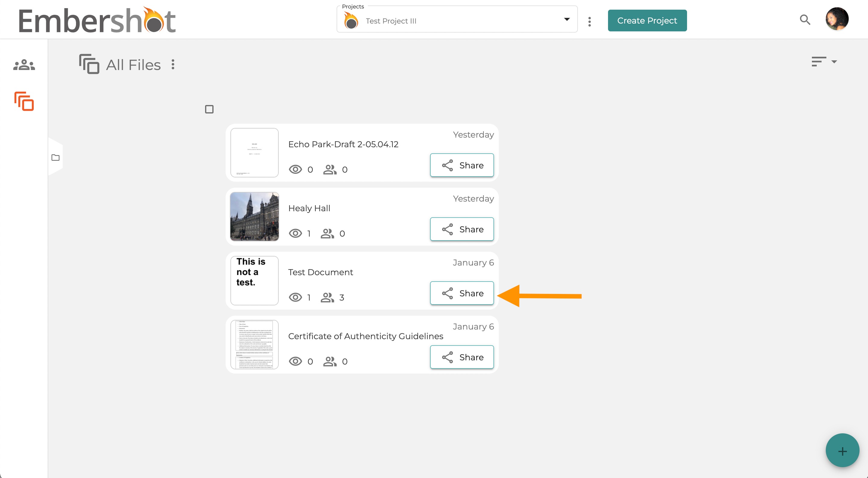Share the Echo Park-Draft 2-05.04.12 file
868x478 pixels.
462,165
